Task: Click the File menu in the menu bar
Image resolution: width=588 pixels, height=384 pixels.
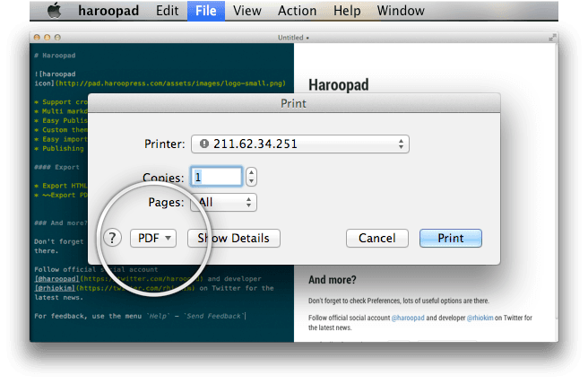Action: pyautogui.click(x=204, y=11)
